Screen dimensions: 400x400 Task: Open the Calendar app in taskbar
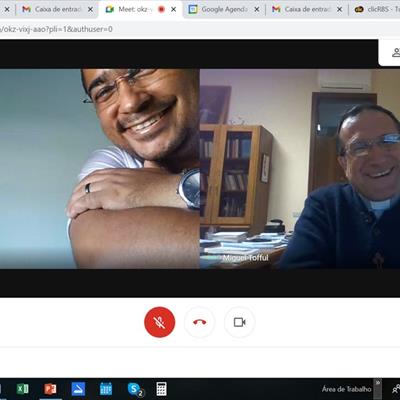pyautogui.click(x=106, y=389)
